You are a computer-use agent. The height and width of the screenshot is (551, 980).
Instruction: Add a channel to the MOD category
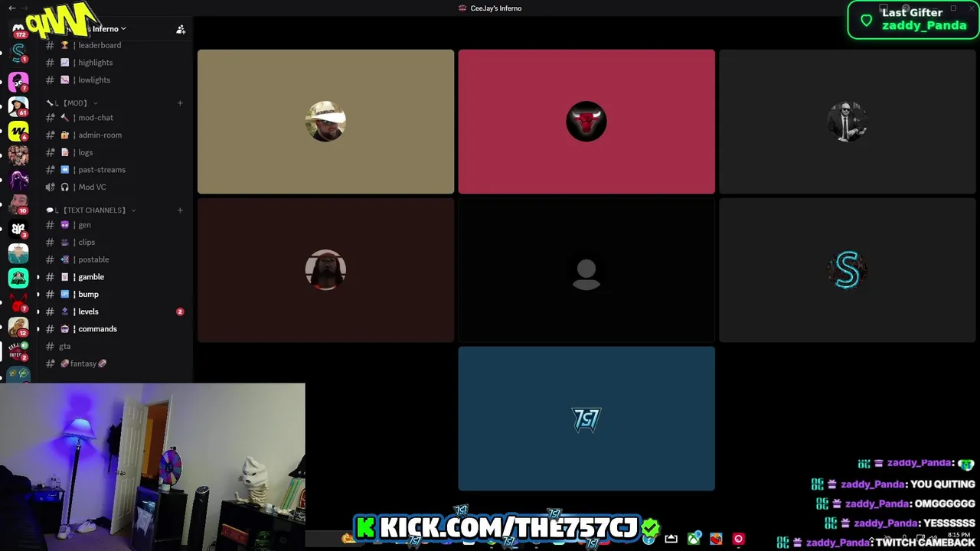coord(180,103)
